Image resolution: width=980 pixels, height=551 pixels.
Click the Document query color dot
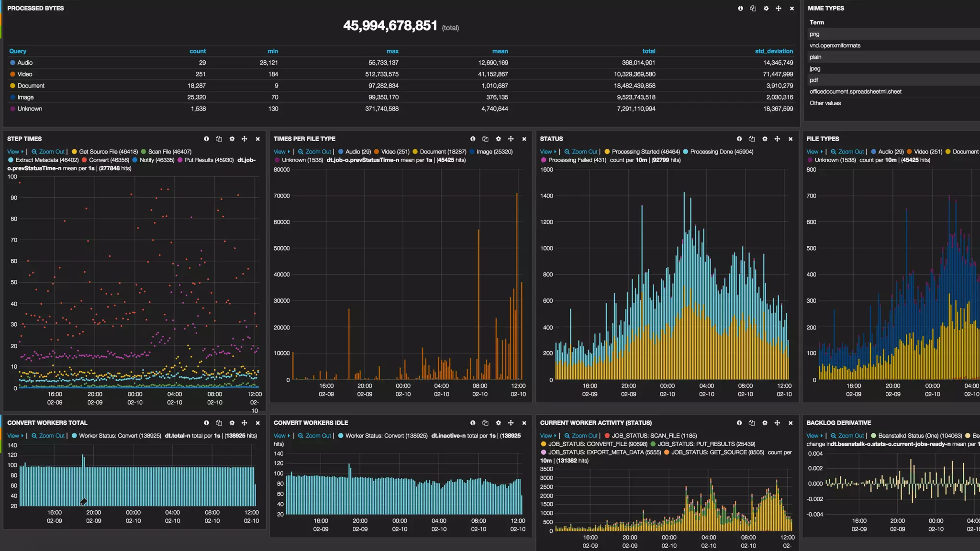tap(13, 86)
